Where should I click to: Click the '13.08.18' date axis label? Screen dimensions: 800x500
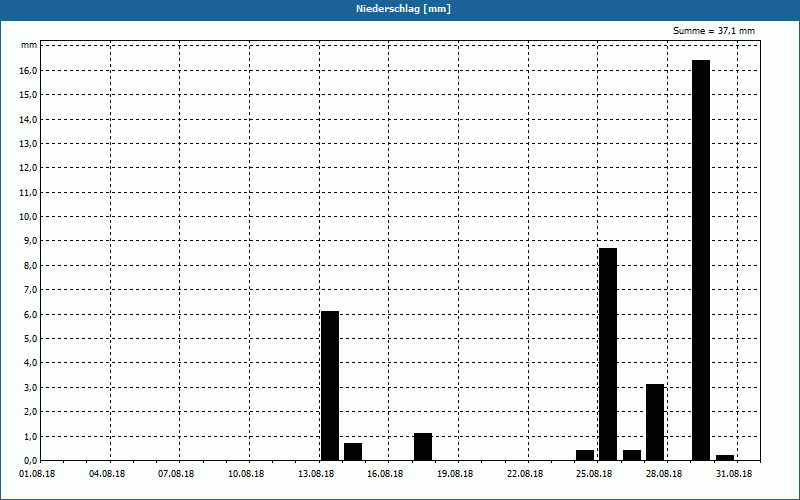(316, 474)
